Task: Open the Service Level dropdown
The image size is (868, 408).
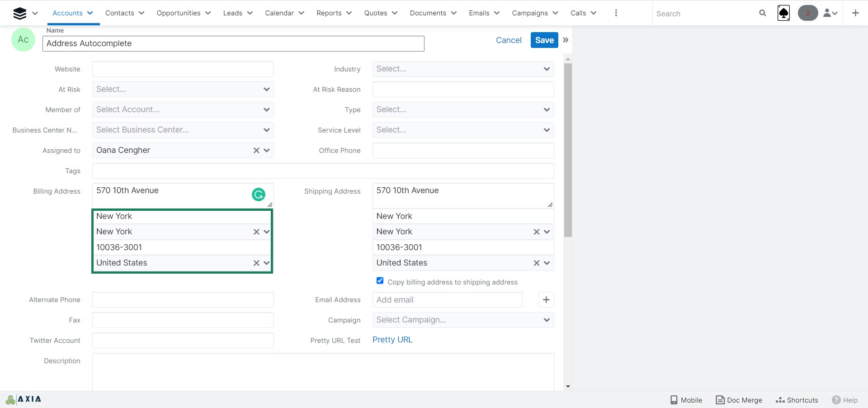Action: pos(463,130)
